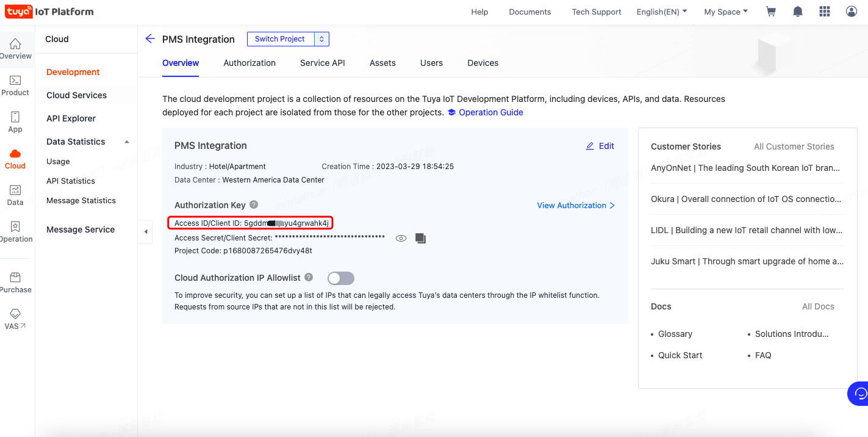The height and width of the screenshot is (437, 868).
Task: Open the shopping cart icon
Action: 771,12
